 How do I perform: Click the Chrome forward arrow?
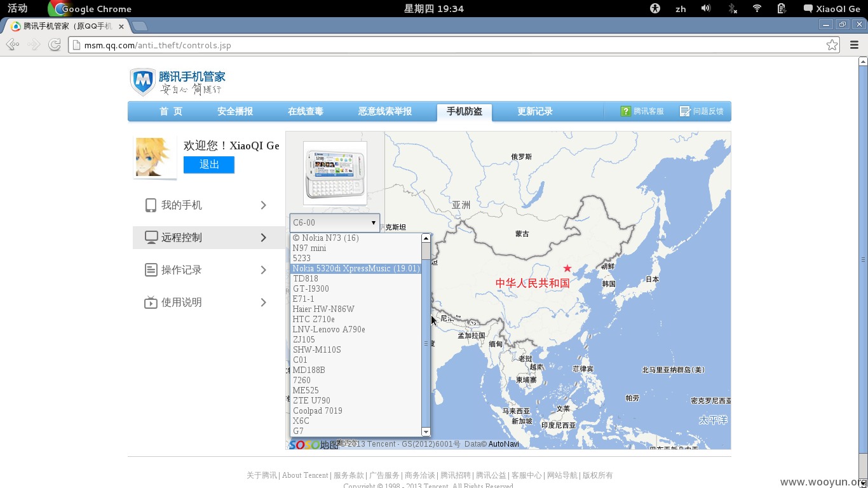[x=34, y=44]
